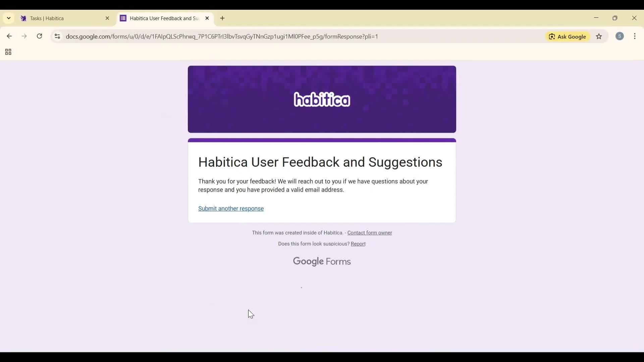Open site information via the tune icon

[57, 37]
